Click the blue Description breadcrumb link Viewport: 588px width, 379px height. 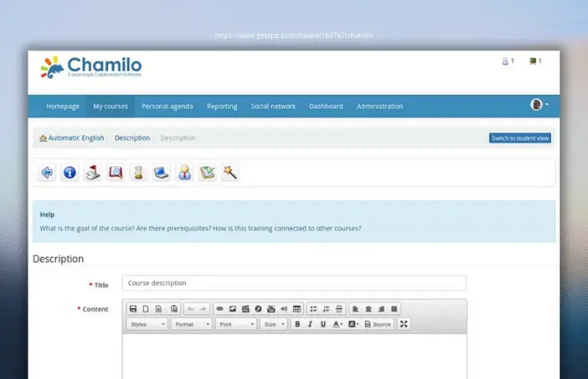pos(132,138)
